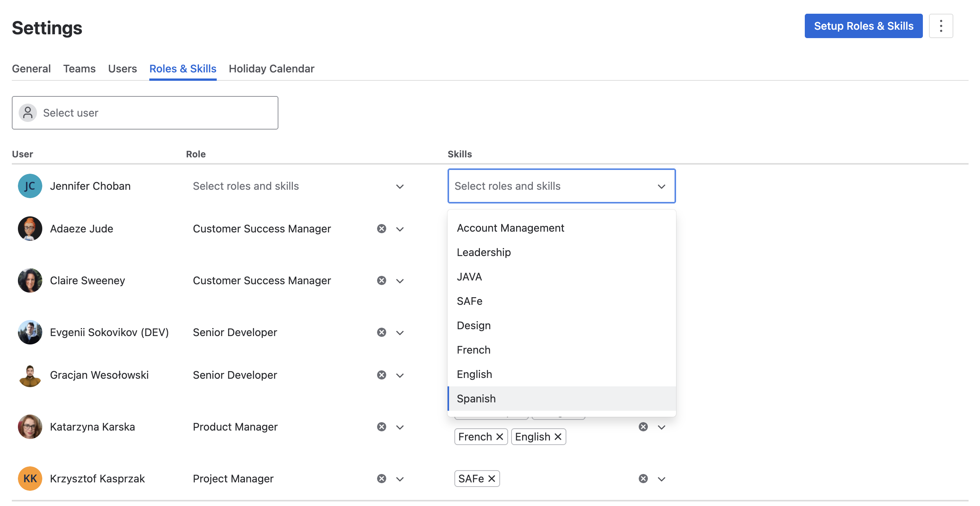Expand Gracjan Wesołowski's role dropdown chevron

coord(400,375)
